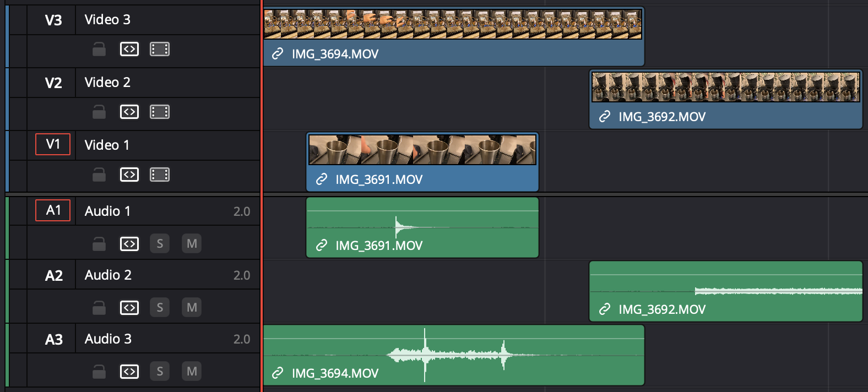Toggle auto track selector on Video 2
The height and width of the screenshot is (392, 868).
(129, 112)
